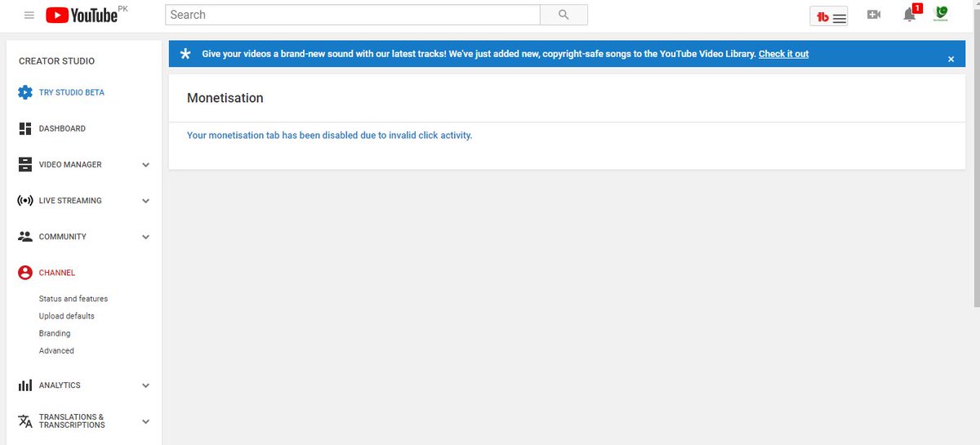
Task: Click the Community people icon
Action: pos(25,236)
